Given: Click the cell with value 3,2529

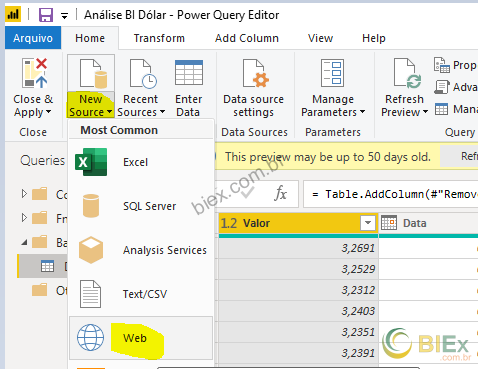Looking at the screenshot, I should click(298, 269).
